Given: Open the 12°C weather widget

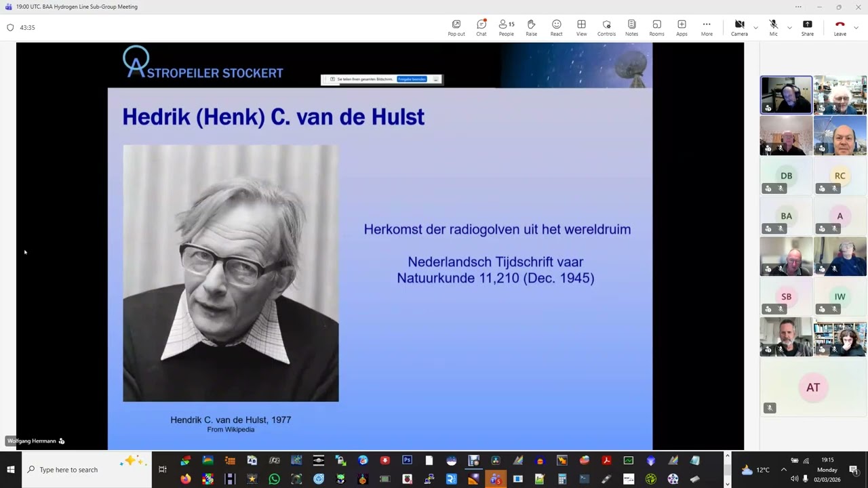Looking at the screenshot, I should [x=755, y=470].
